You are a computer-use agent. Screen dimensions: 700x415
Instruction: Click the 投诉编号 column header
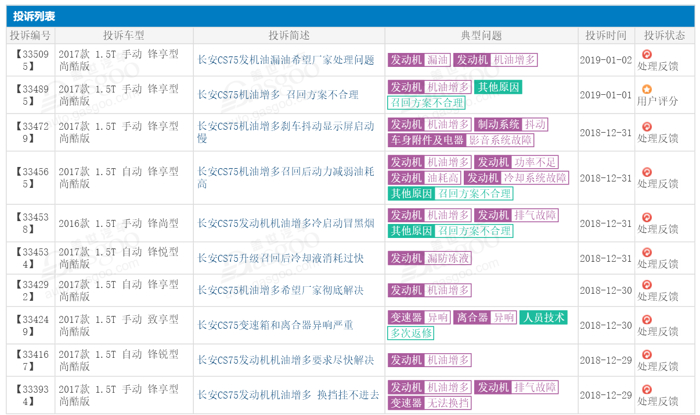pos(30,36)
